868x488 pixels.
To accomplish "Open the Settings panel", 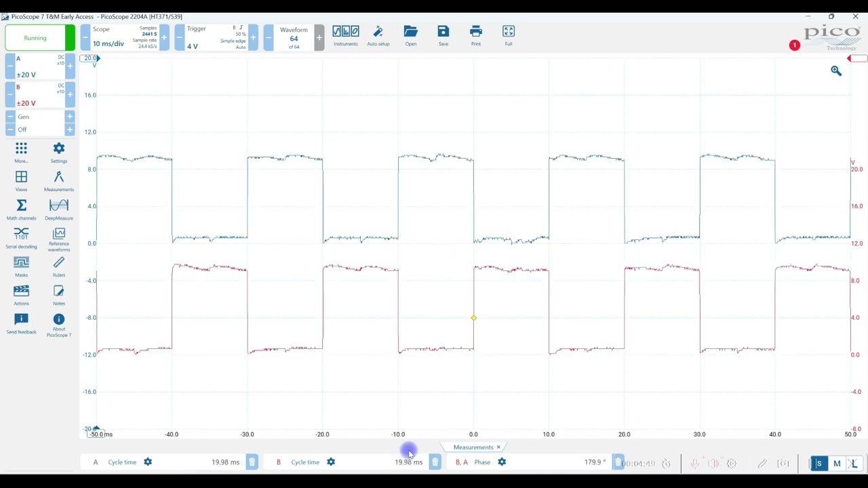I will [59, 152].
